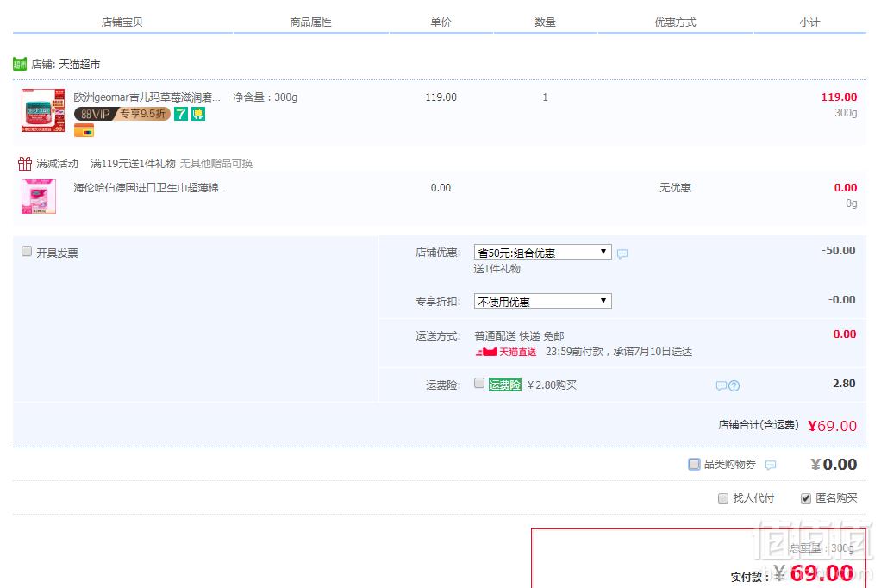881x588 pixels.
Task: Click the 天猫直送 logo
Action: pos(506,352)
